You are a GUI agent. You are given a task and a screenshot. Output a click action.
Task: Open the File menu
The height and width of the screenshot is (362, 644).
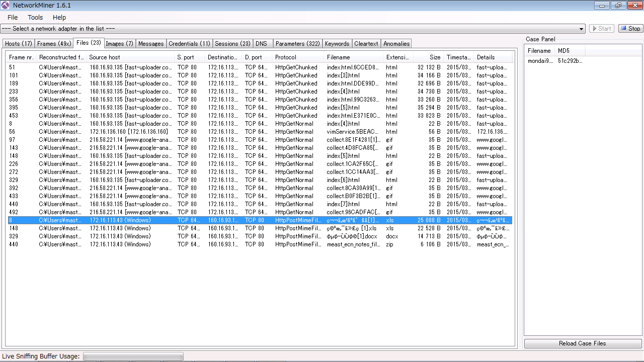point(13,17)
